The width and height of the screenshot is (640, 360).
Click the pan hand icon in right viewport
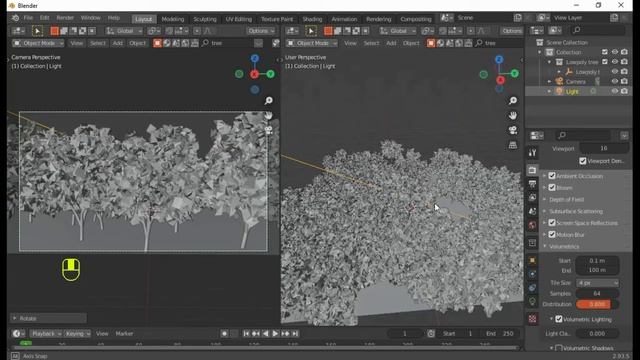(x=513, y=116)
